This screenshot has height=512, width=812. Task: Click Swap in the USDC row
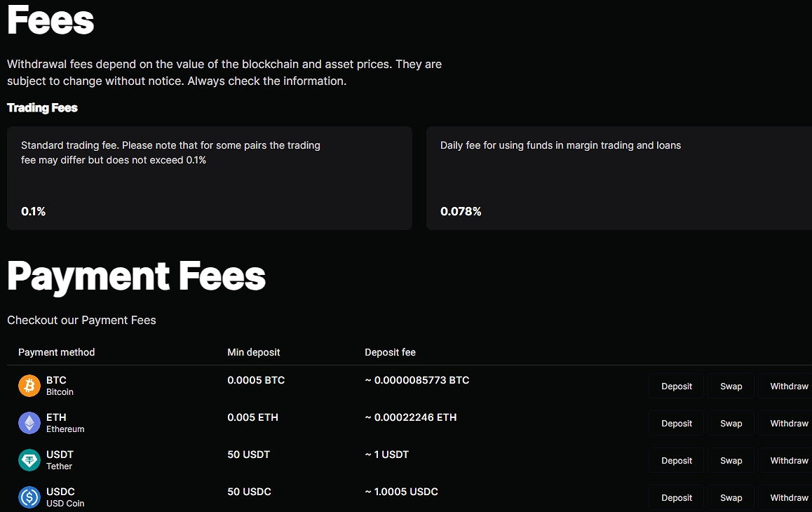coord(731,498)
